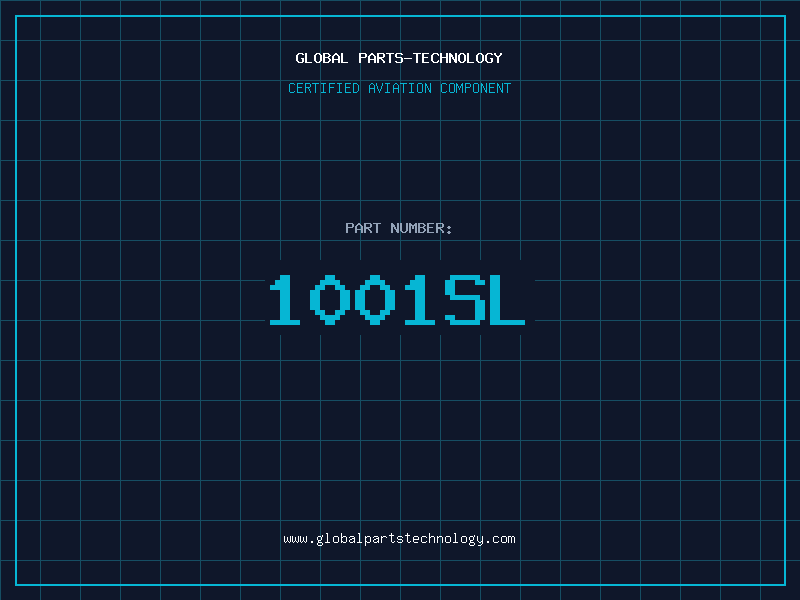Click the PART NUMBER: label

point(399,229)
